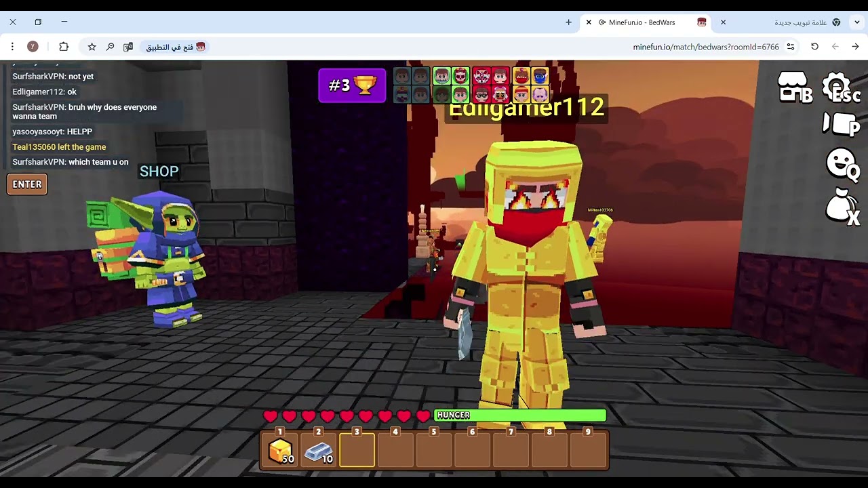
Task: Bookmark this page with the star icon
Action: coord(92,47)
